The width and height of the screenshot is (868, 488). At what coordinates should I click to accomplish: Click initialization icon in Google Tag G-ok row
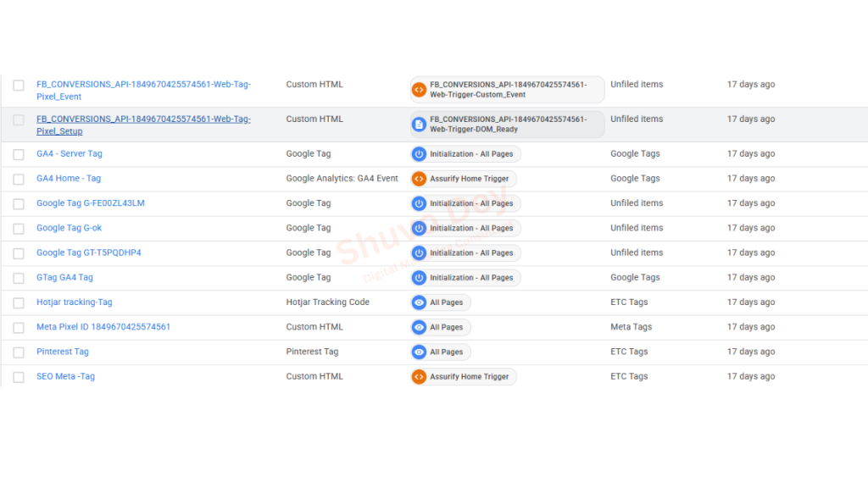pyautogui.click(x=419, y=228)
